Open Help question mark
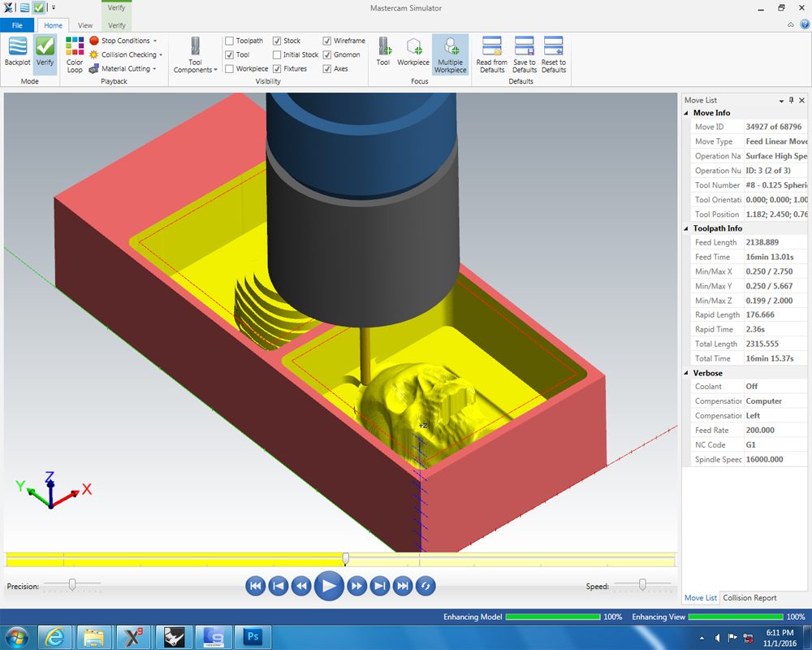The image size is (812, 650). click(804, 24)
